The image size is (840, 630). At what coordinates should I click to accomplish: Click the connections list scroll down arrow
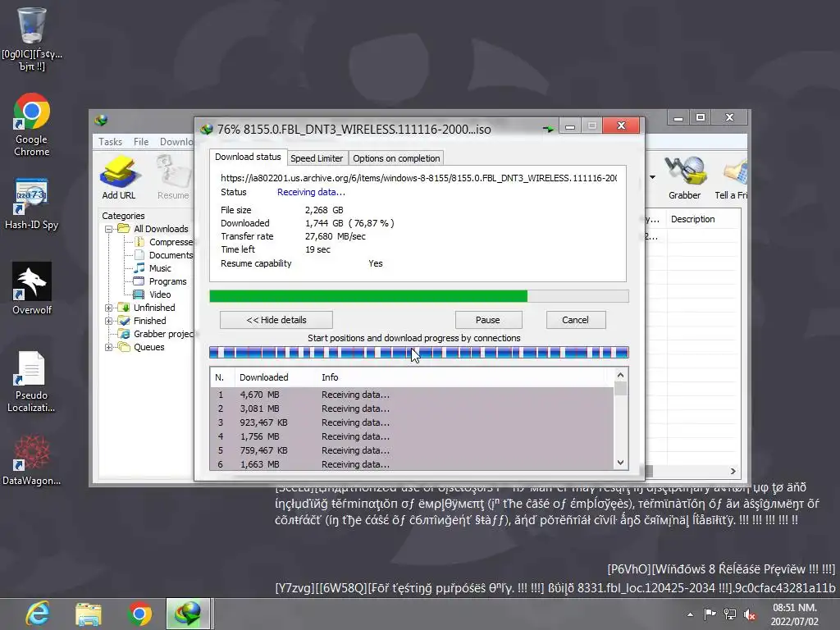pos(620,463)
